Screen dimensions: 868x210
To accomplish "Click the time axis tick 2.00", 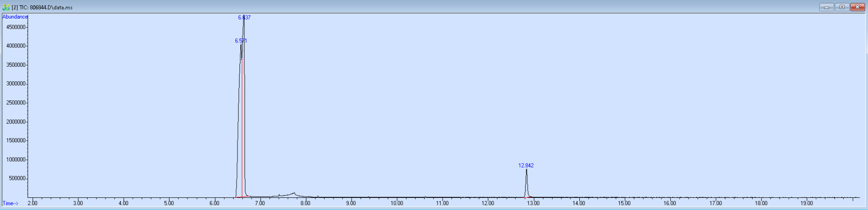I will [x=32, y=203].
